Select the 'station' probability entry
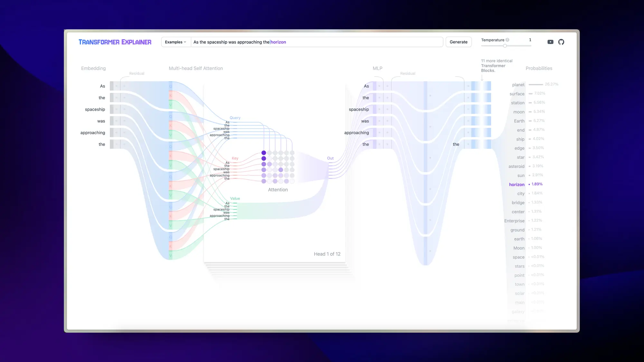 pos(517,103)
